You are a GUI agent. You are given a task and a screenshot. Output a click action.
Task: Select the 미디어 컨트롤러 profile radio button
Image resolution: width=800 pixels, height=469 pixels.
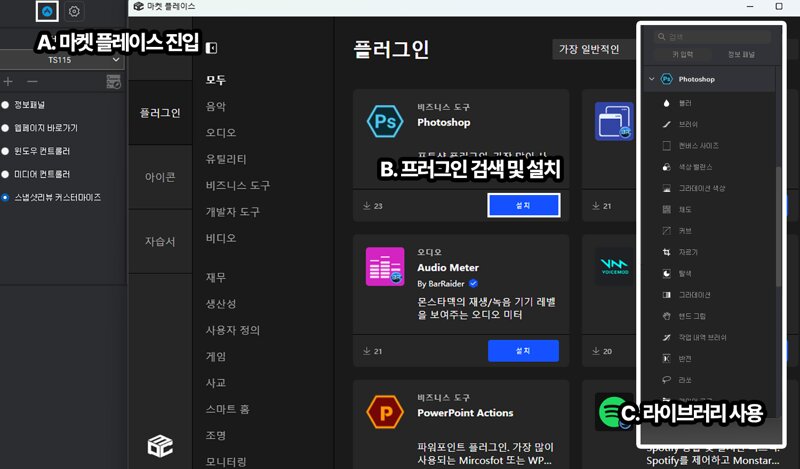tap(5, 174)
